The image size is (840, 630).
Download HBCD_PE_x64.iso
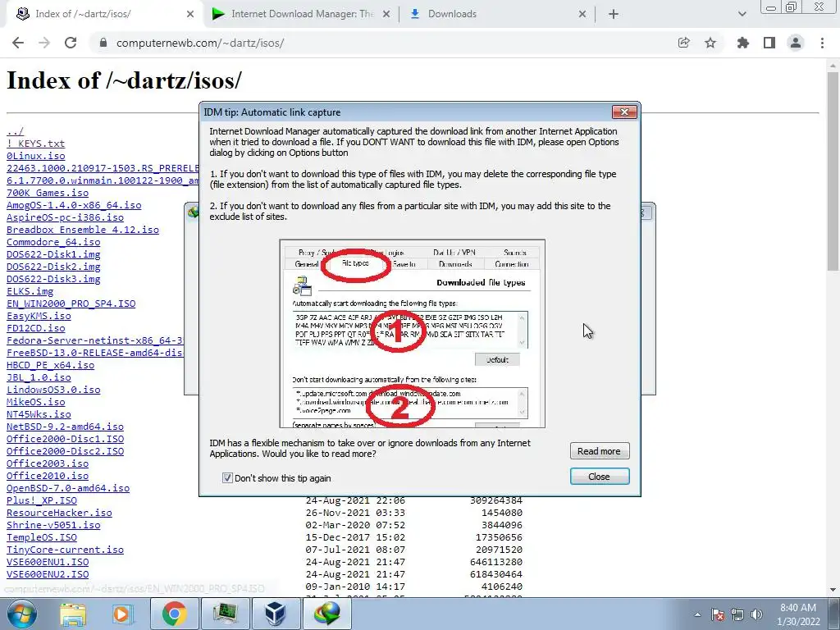coord(50,365)
